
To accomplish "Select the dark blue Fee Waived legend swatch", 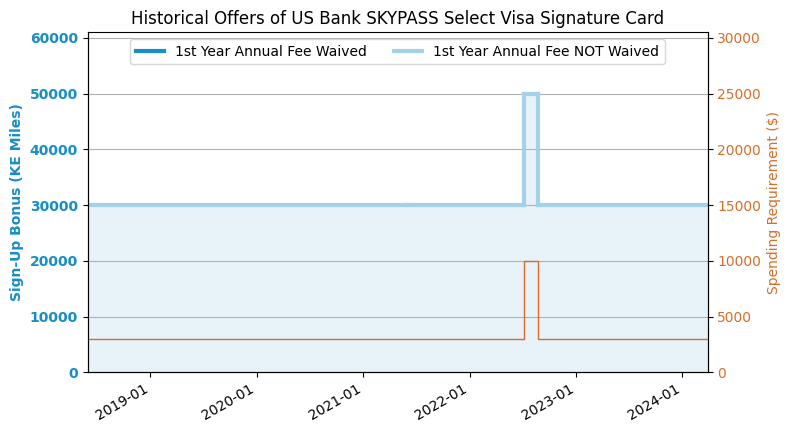I will [150, 51].
